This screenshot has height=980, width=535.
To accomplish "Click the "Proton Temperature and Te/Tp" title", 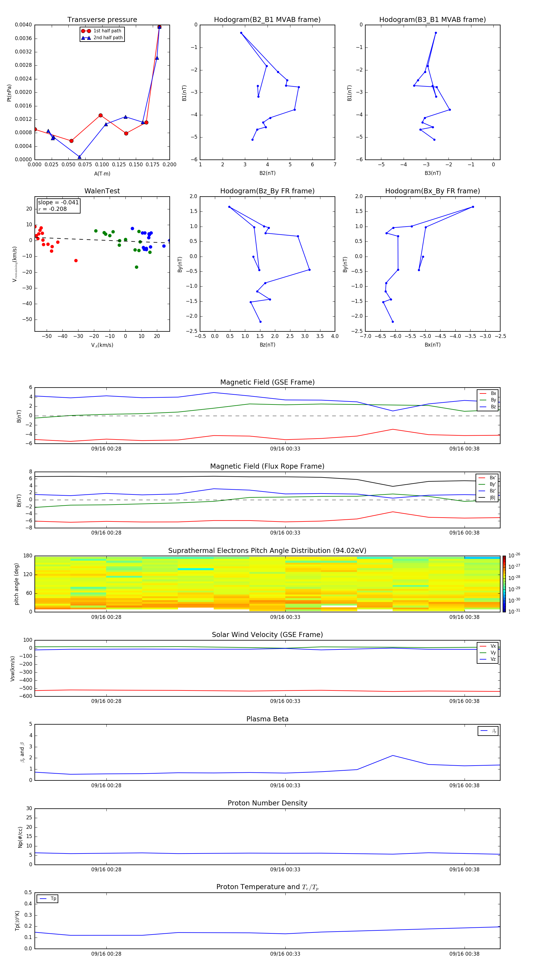I will 267,887.
